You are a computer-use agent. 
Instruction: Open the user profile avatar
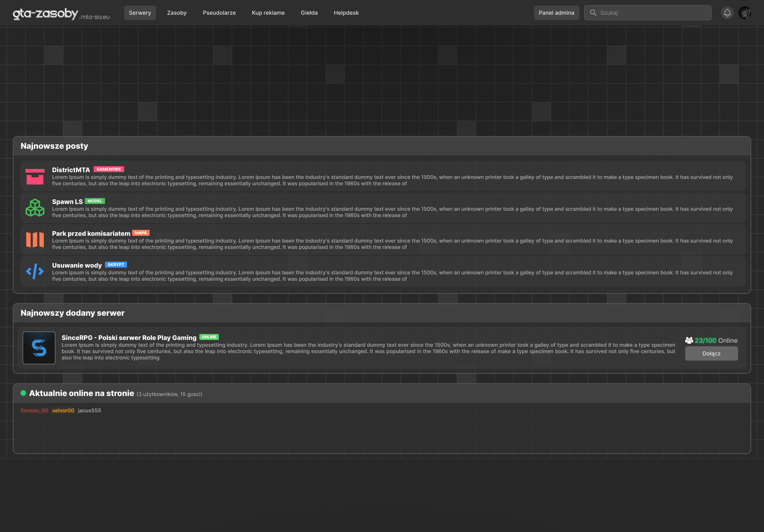pyautogui.click(x=745, y=13)
